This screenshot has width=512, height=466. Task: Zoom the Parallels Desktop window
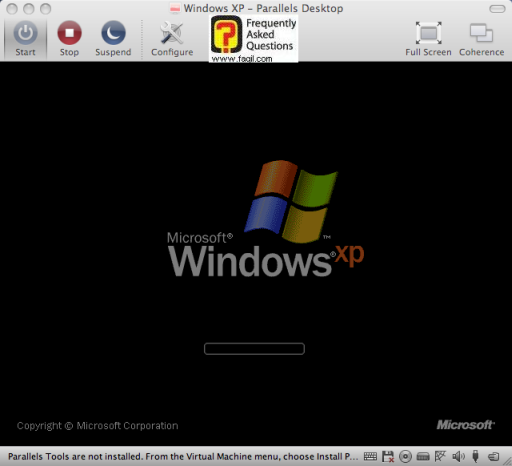coord(46,9)
